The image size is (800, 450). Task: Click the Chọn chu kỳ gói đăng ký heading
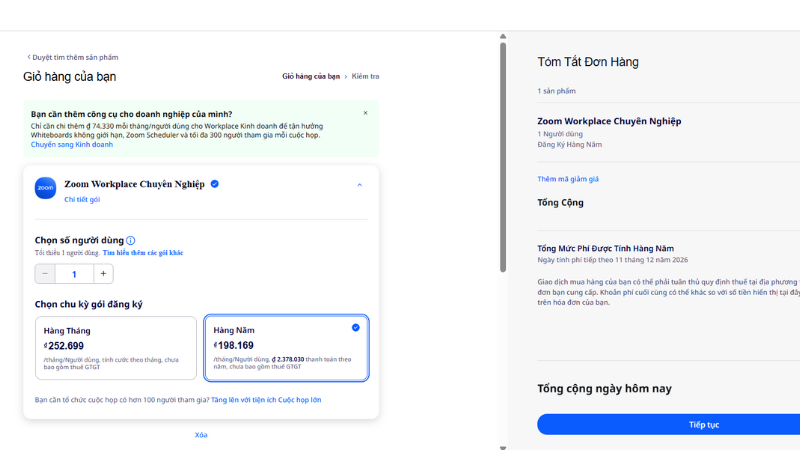[x=89, y=304]
